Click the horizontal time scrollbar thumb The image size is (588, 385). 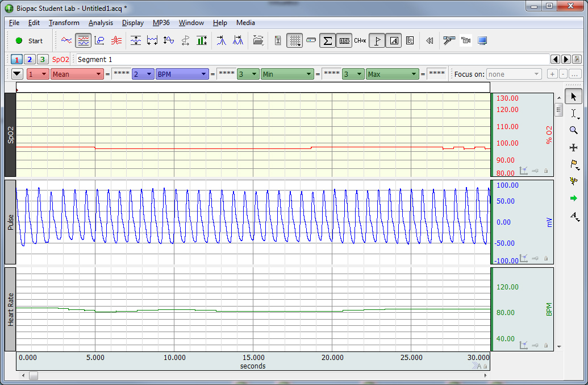[34, 375]
